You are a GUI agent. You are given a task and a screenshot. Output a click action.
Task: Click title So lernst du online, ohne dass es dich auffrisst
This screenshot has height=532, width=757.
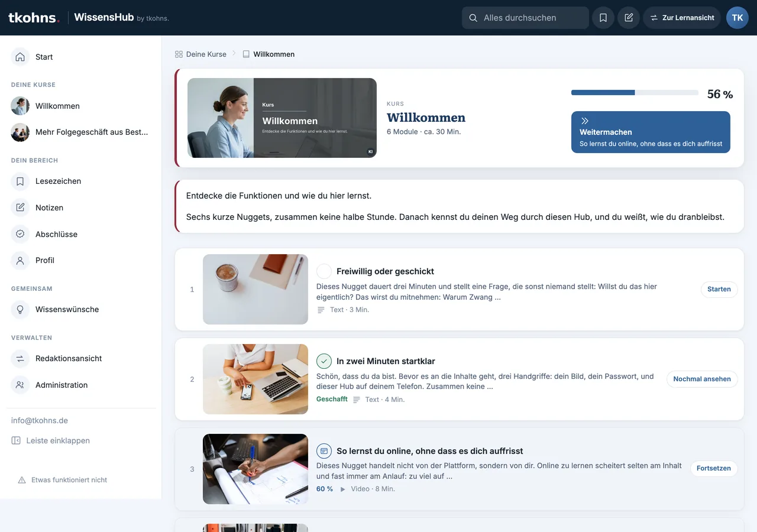click(x=430, y=451)
